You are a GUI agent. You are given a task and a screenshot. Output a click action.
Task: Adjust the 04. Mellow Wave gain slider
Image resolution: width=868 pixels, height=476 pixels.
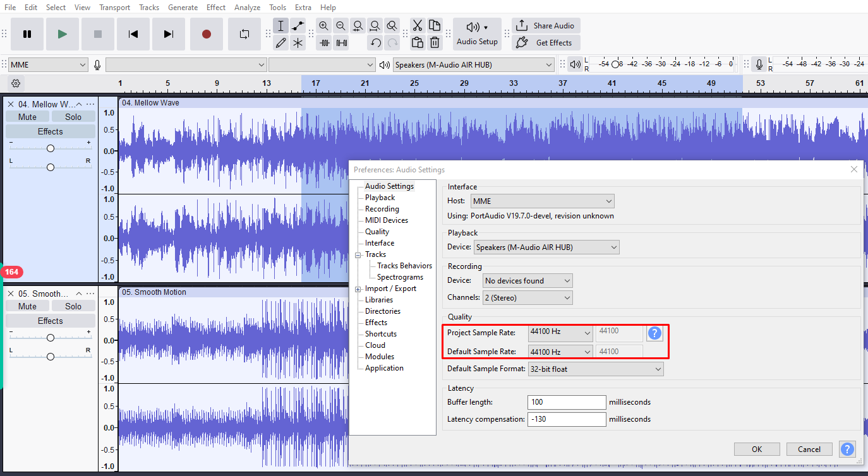tap(50, 148)
